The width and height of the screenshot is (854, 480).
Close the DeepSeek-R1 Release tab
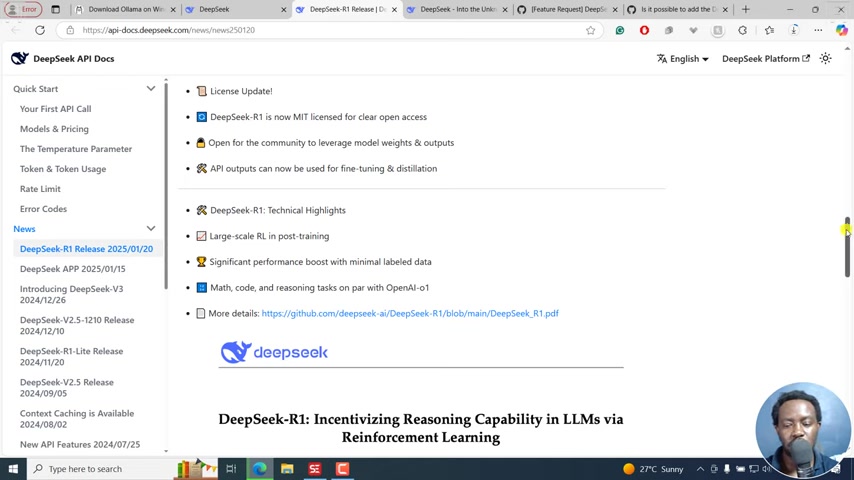pyautogui.click(x=394, y=9)
